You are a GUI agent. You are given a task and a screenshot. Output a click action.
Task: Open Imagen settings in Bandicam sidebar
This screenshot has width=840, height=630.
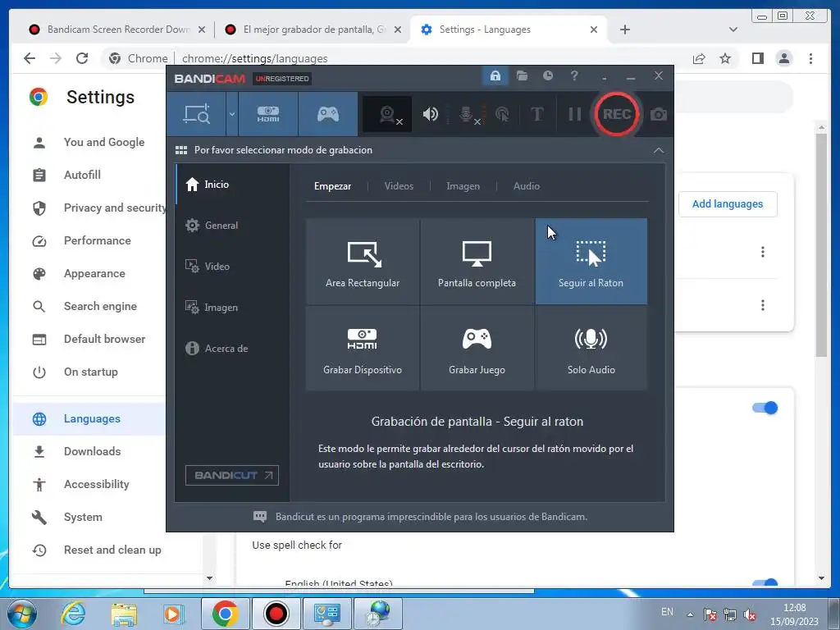(233, 308)
